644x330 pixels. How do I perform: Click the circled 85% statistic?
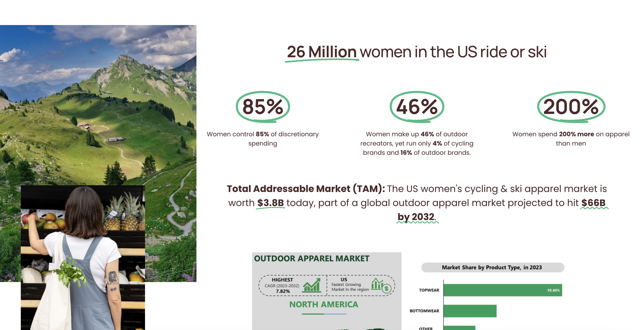coord(263,107)
